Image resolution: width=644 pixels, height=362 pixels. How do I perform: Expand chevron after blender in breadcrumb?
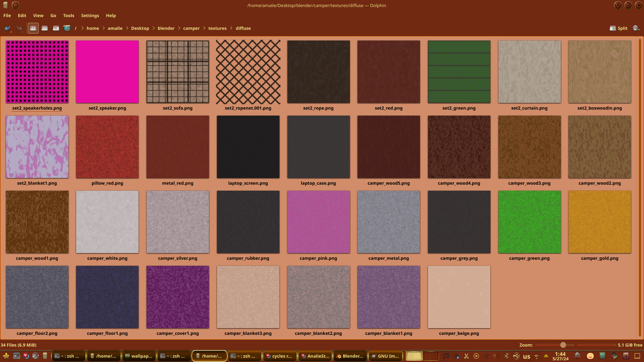tap(179, 28)
